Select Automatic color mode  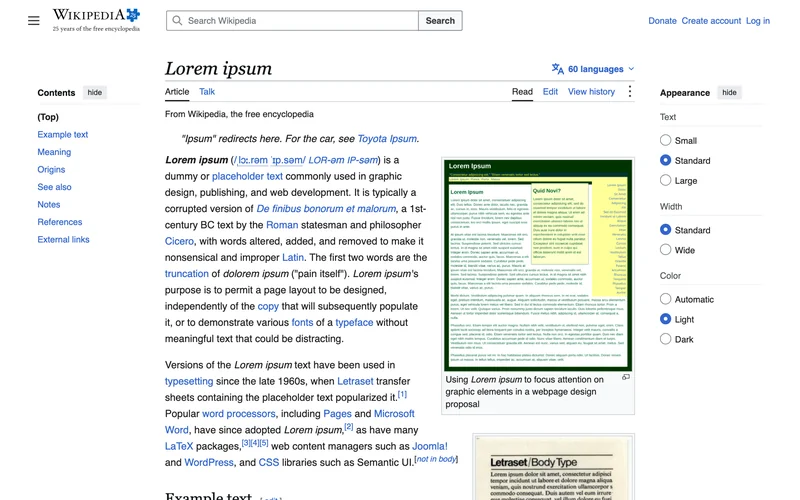pos(665,299)
